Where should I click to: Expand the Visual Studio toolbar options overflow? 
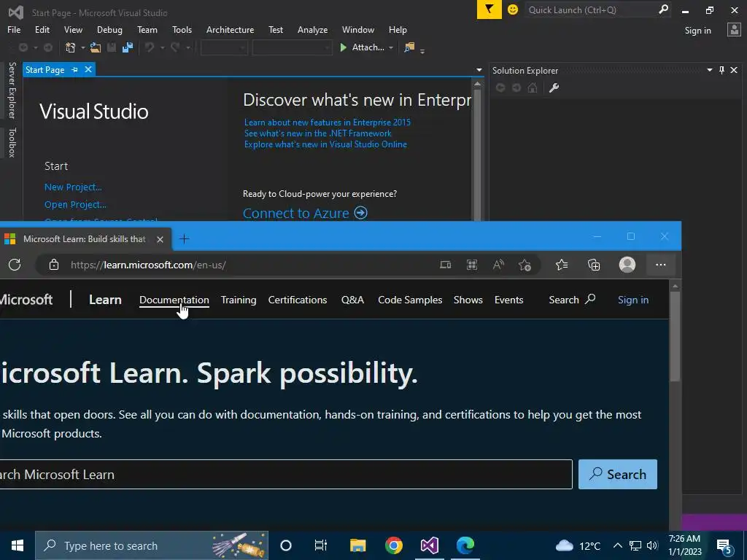pyautogui.click(x=422, y=50)
